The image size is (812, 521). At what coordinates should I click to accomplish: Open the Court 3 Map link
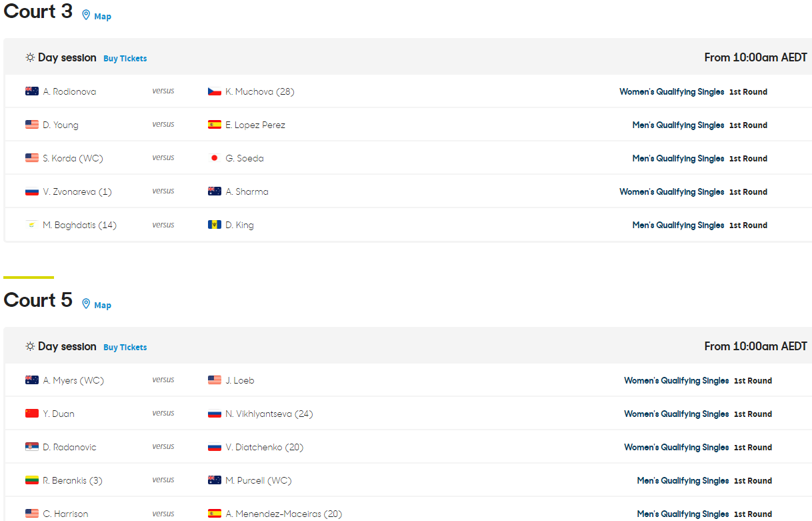click(103, 17)
